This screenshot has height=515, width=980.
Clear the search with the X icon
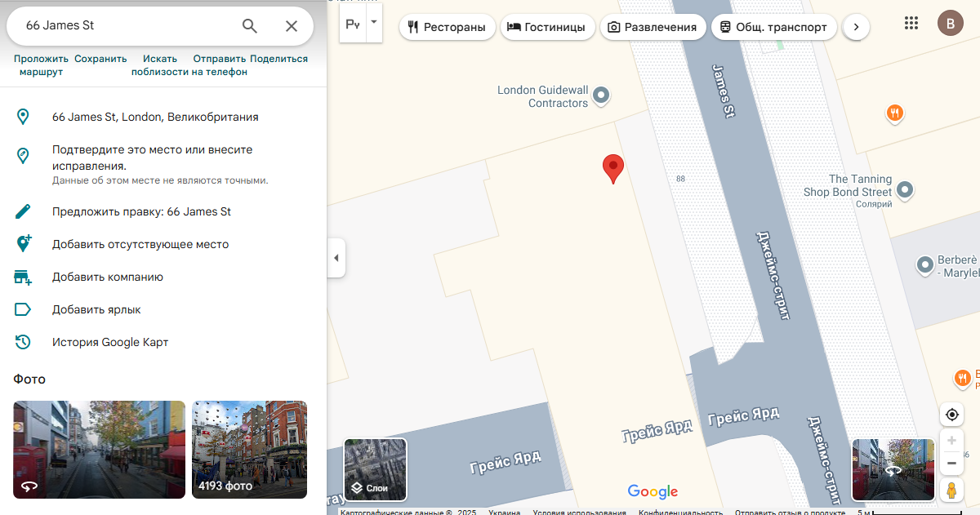(292, 25)
